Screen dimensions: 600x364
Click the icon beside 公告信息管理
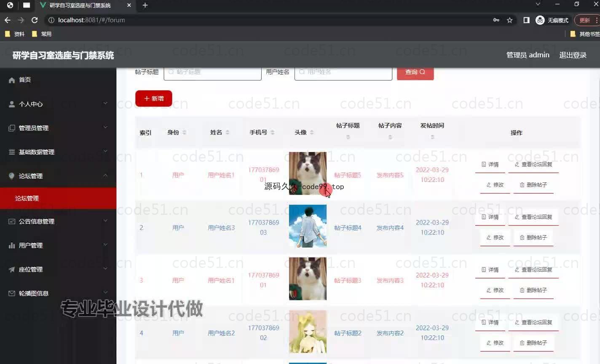click(x=12, y=221)
